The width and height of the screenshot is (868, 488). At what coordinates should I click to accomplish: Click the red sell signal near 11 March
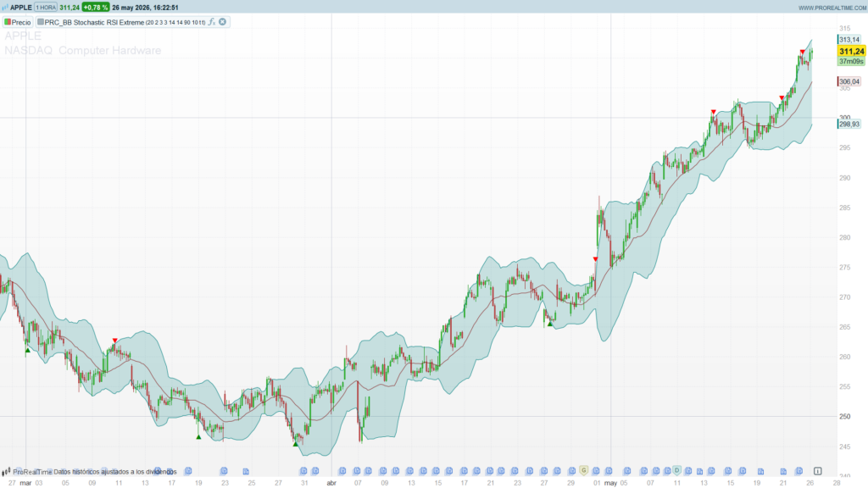(x=115, y=341)
